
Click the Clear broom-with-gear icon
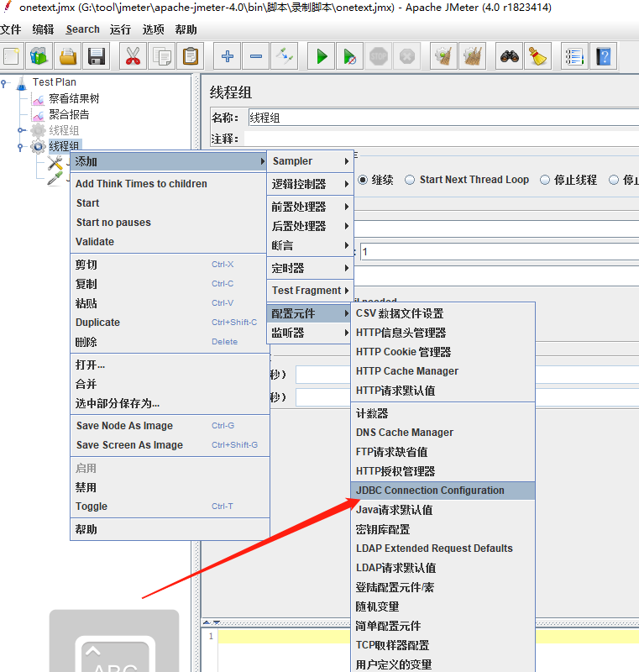(443, 56)
